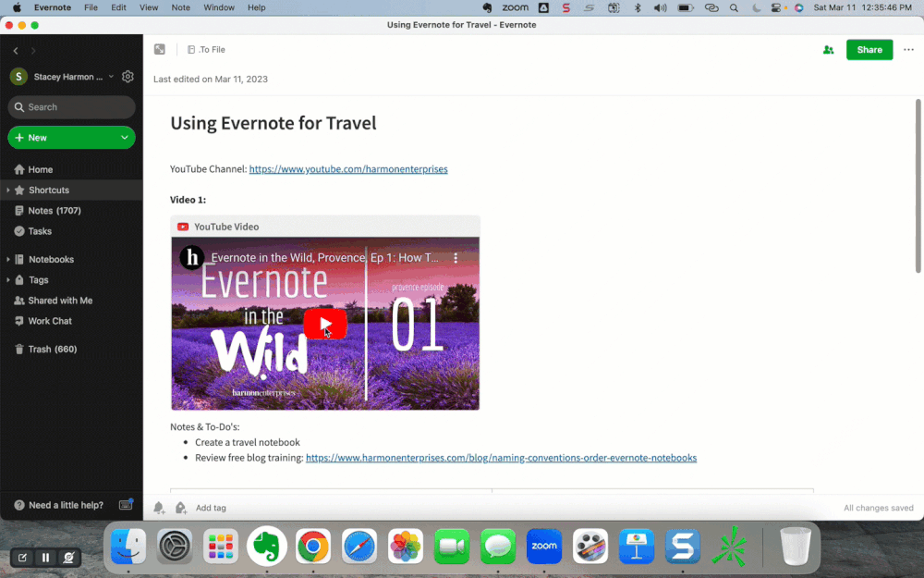The width and height of the screenshot is (924, 578).
Task: Click in the sidebar Search field
Action: [x=71, y=106]
